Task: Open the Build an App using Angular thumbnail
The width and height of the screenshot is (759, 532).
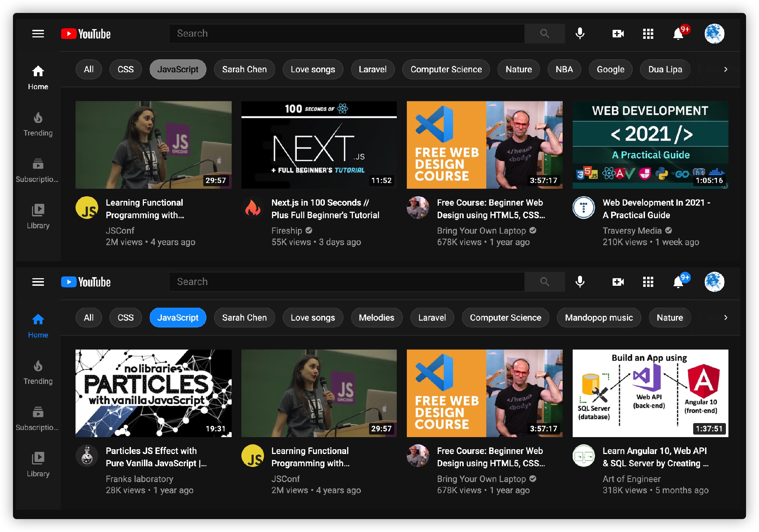Action: 650,393
